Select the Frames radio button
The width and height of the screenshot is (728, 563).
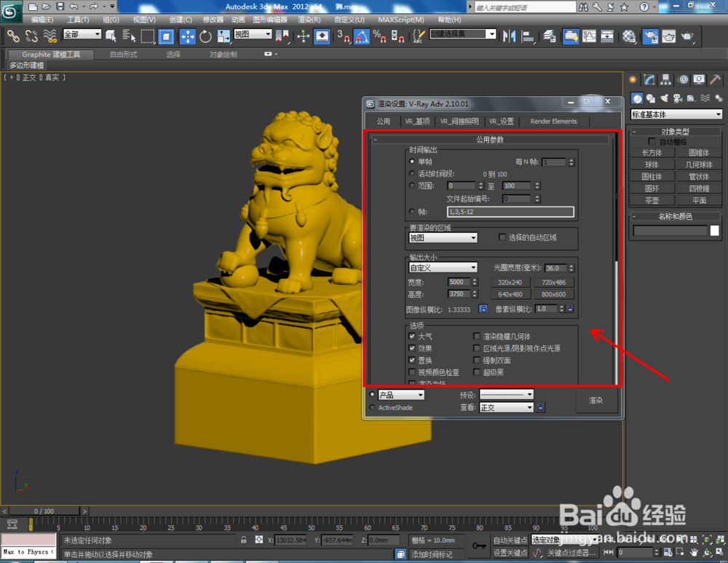412,211
